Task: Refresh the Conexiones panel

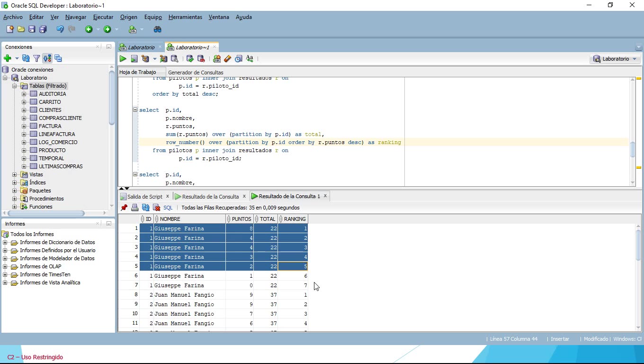Action: (26, 58)
